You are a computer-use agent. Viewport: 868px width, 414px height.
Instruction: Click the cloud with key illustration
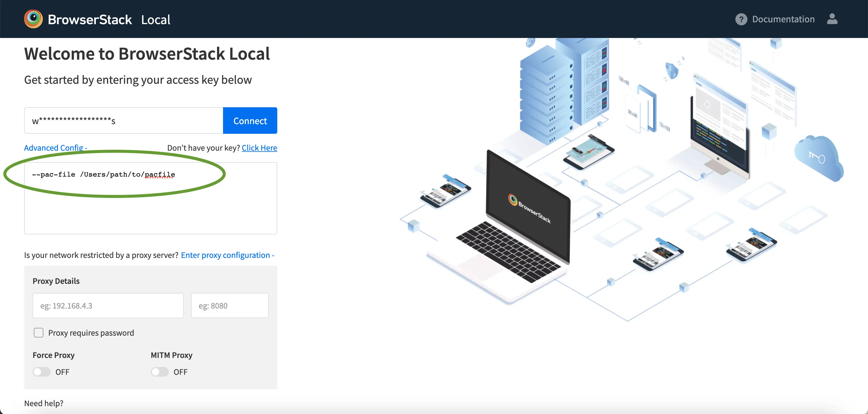point(819,157)
